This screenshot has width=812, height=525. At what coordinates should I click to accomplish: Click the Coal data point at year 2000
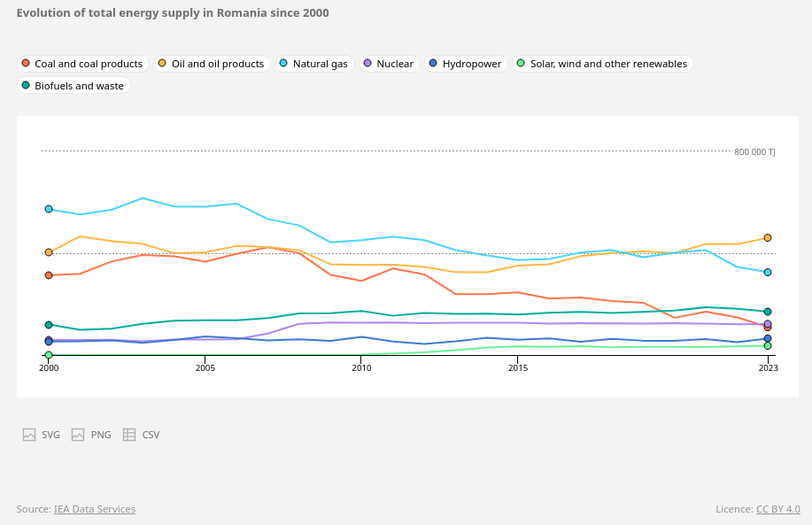click(x=49, y=275)
